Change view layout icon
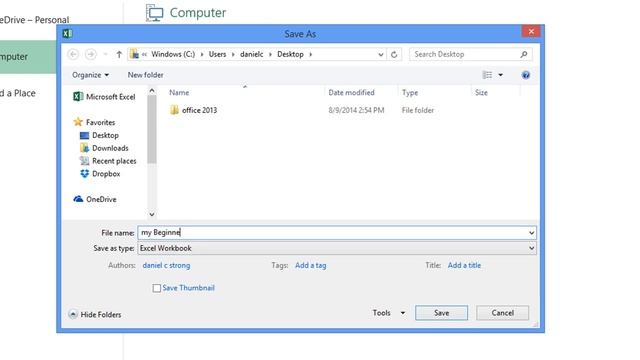Screen dimensions: 640x360 coord(487,75)
